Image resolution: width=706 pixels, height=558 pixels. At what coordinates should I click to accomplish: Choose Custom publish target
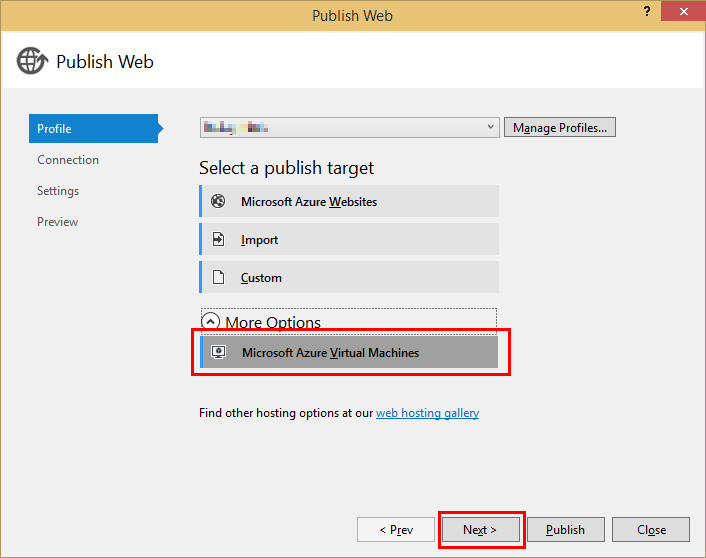coord(349,277)
